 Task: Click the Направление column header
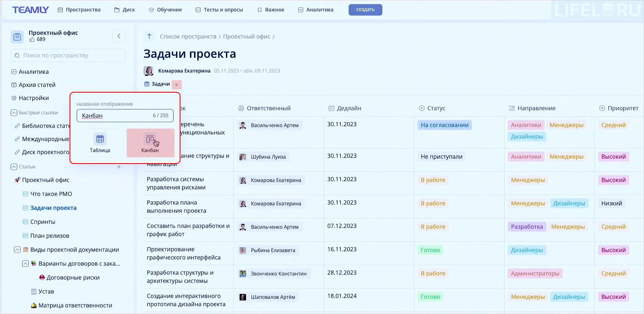(532, 108)
